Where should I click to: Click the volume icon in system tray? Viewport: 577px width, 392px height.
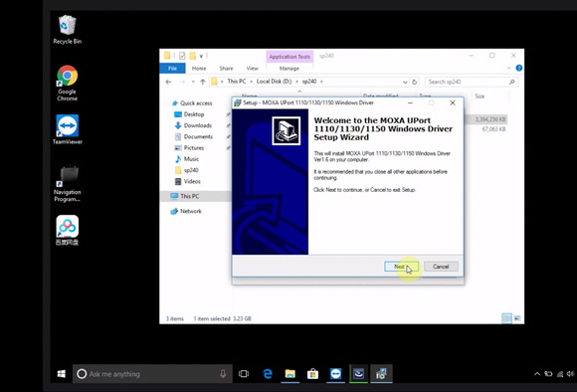(x=570, y=374)
